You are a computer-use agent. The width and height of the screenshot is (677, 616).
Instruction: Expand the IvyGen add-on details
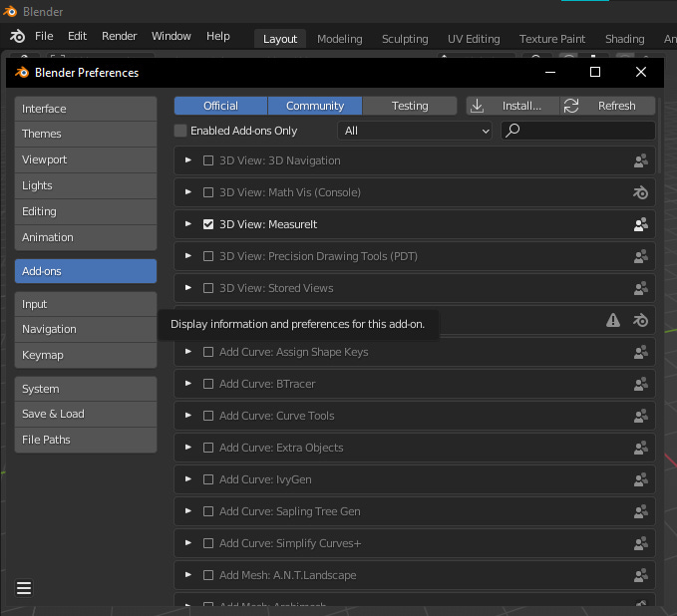point(187,479)
